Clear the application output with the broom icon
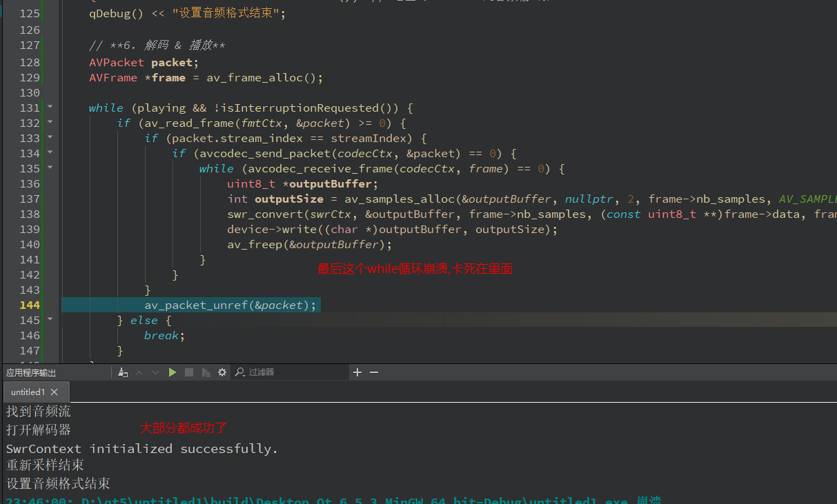Image resolution: width=837 pixels, height=504 pixels. tap(123, 372)
